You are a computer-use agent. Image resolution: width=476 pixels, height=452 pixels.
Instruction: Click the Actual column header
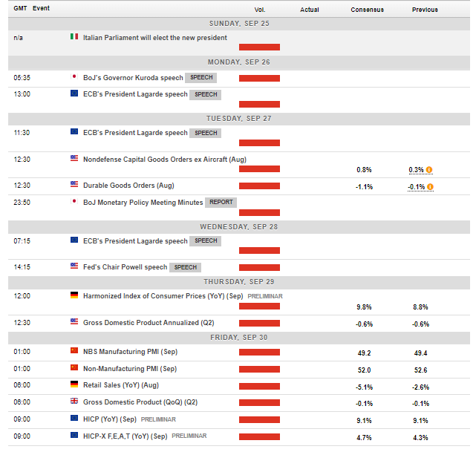click(x=310, y=10)
